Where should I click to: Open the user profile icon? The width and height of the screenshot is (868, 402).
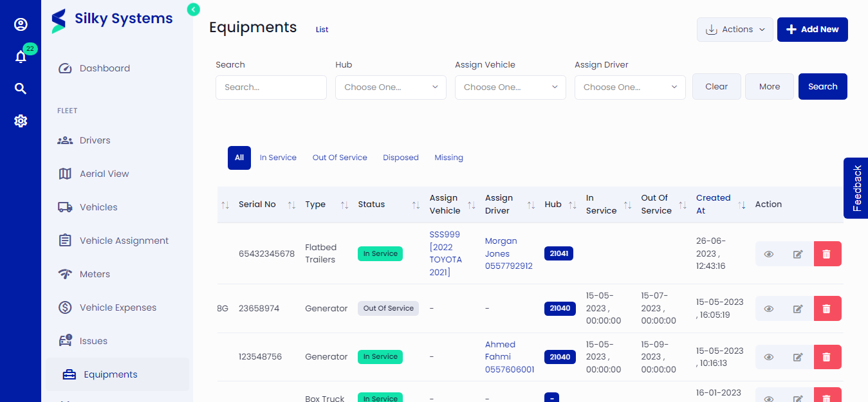coord(21,24)
